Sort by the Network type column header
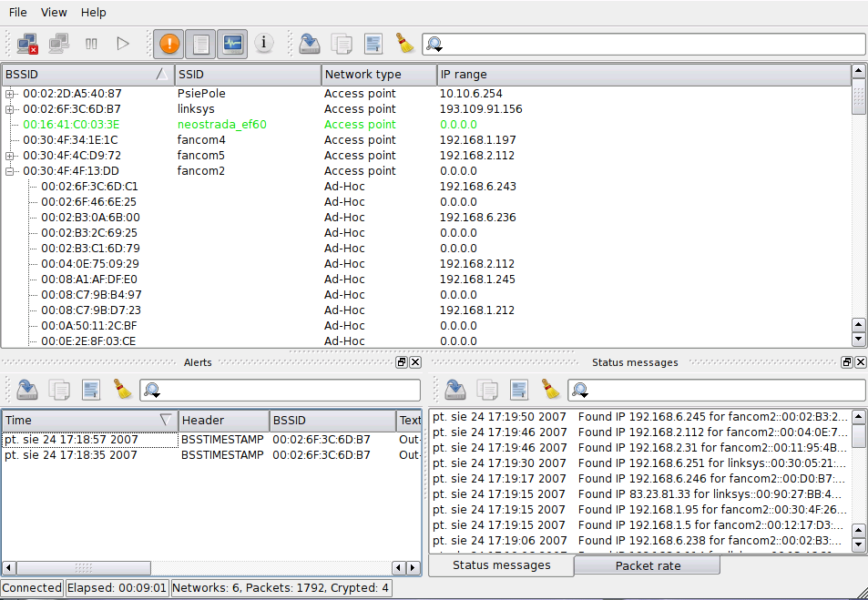Viewport: 868px width, 600px height. click(379, 74)
